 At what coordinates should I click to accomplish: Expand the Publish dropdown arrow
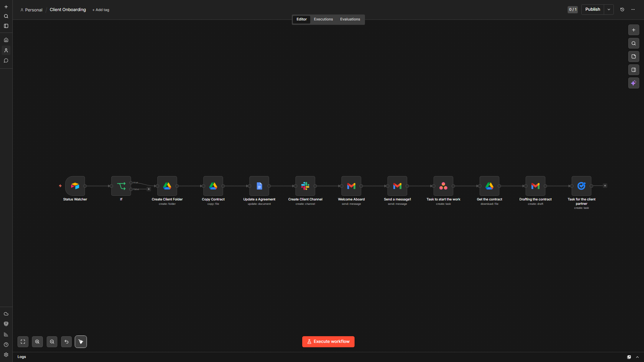pyautogui.click(x=609, y=9)
